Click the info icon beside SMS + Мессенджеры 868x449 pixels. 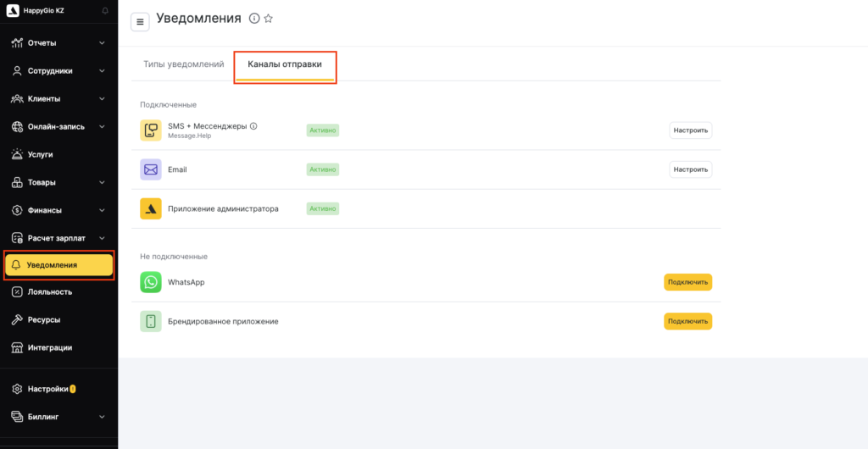coord(253,126)
